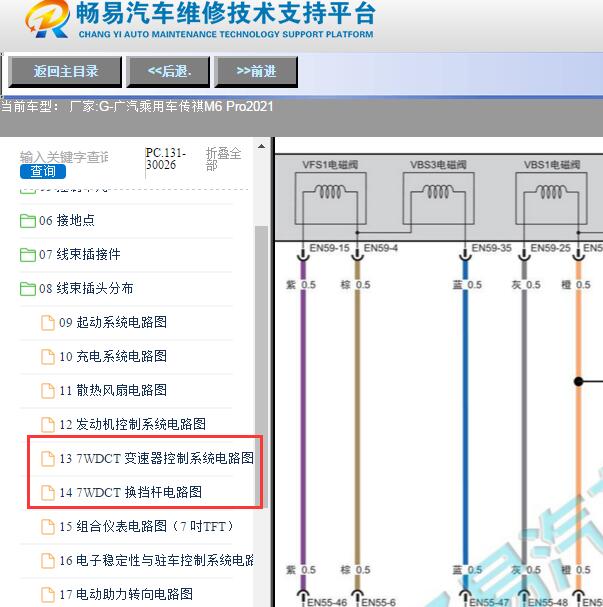
Task: Open 10 充电系统电路图 diagram
Action: [x=113, y=356]
